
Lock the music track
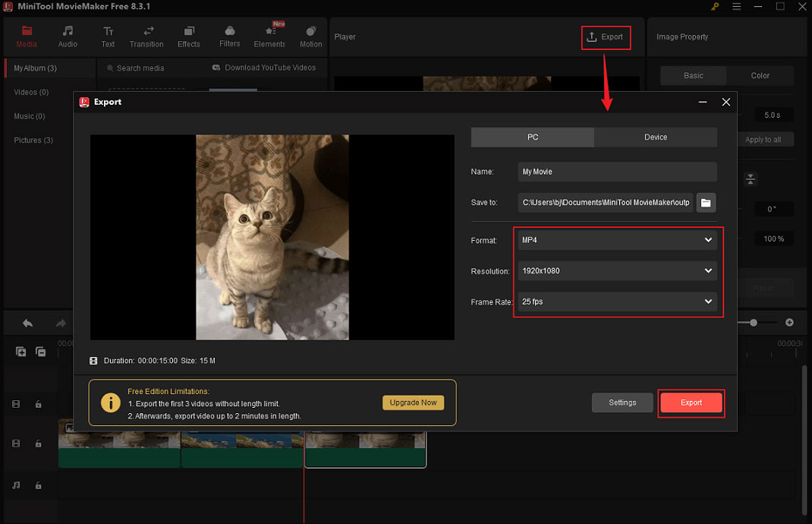[x=39, y=485]
